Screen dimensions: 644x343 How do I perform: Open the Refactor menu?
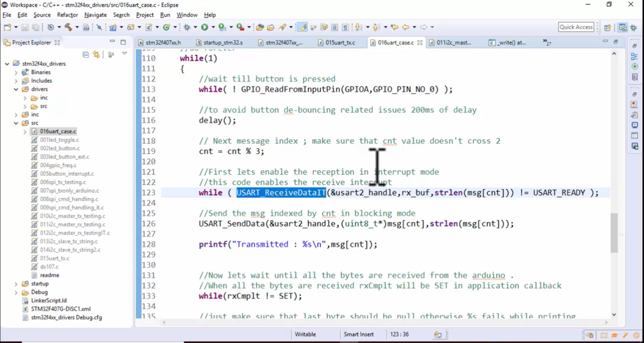[x=67, y=15]
